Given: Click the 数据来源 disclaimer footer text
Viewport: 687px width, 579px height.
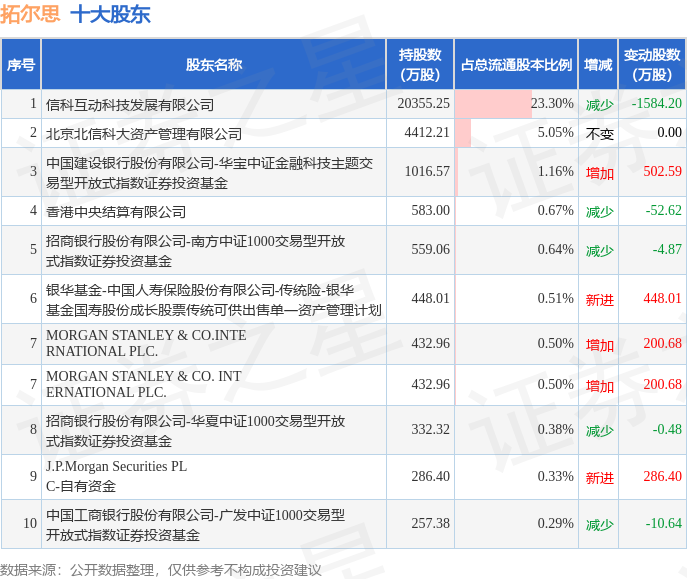Looking at the screenshot, I should (x=161, y=570).
